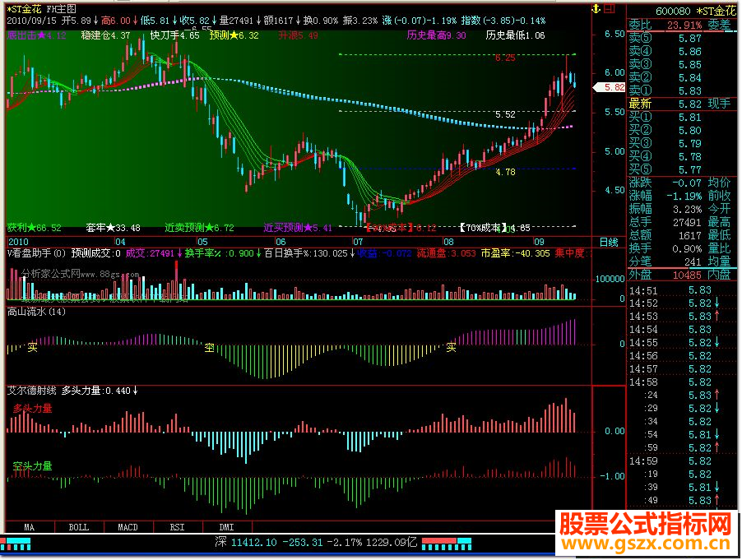Click the 百日换手%:130.025 value

coord(306,253)
